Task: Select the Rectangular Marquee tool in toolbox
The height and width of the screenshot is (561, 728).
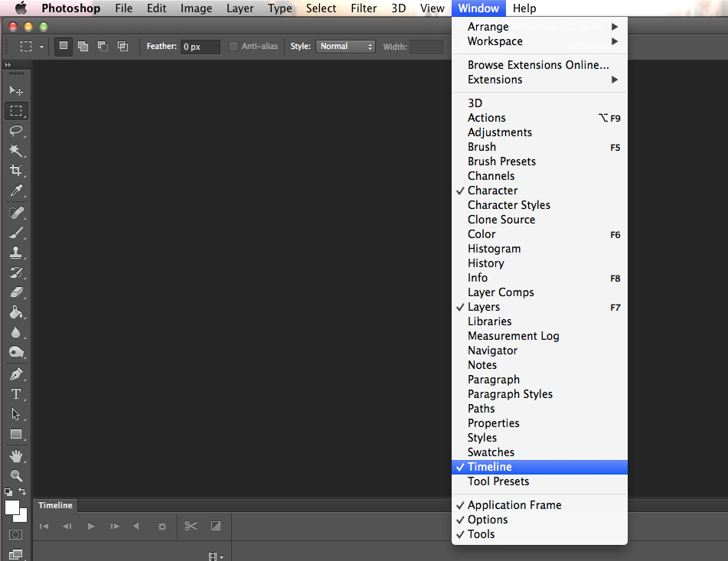Action: [x=16, y=110]
